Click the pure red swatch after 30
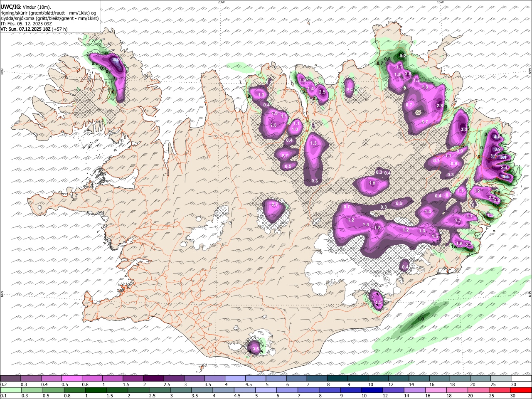532x399 pixels. (521, 390)
